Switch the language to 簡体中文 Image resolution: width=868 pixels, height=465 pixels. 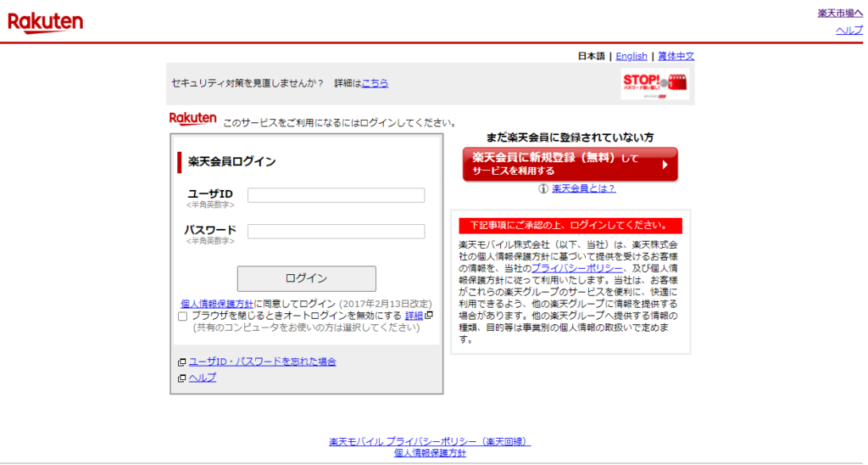coord(676,56)
